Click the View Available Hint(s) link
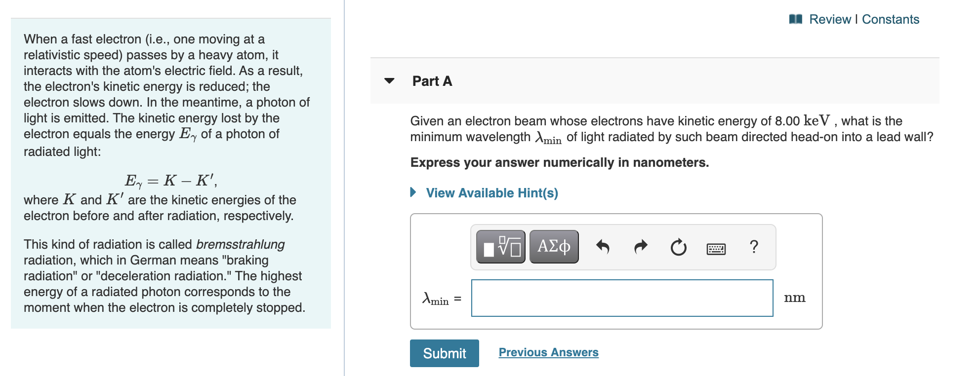The image size is (980, 376). coord(490,193)
